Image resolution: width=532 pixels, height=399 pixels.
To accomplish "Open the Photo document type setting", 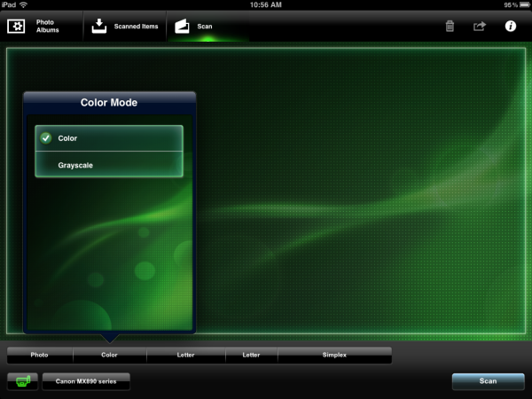I will pyautogui.click(x=40, y=355).
